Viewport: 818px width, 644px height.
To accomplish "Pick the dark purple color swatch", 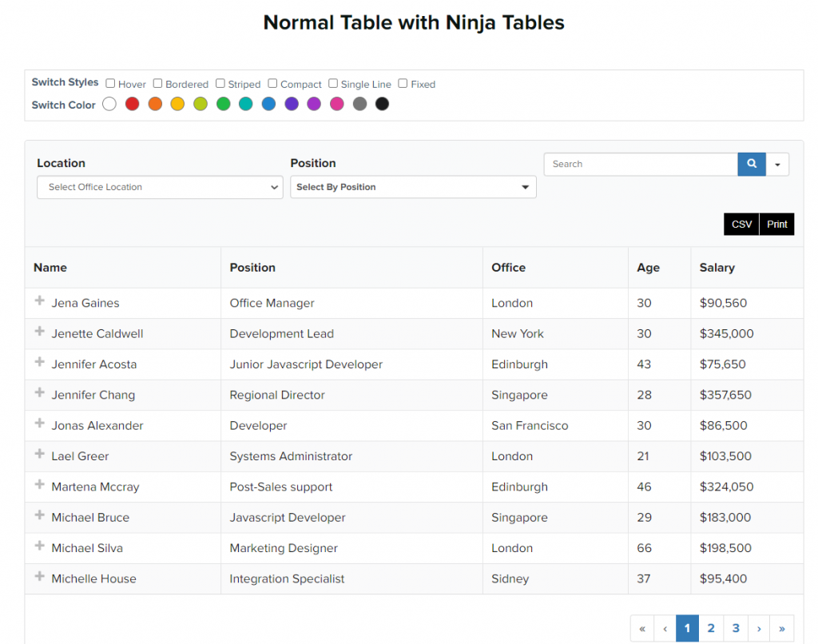I will coord(292,104).
